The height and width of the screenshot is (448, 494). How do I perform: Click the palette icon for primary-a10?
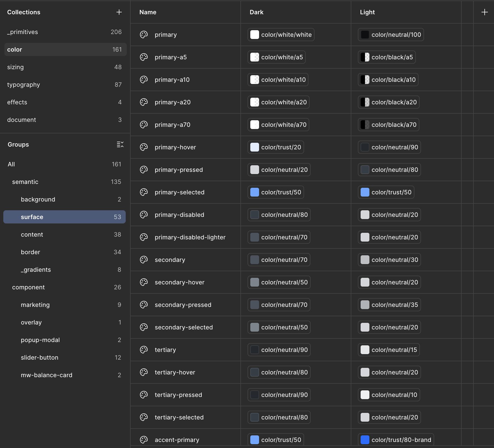click(x=144, y=80)
